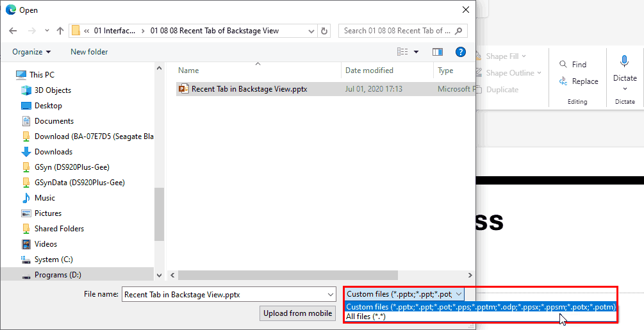Screen dimensions: 644x330
Task: Click Find in the Editing group
Action: point(573,64)
